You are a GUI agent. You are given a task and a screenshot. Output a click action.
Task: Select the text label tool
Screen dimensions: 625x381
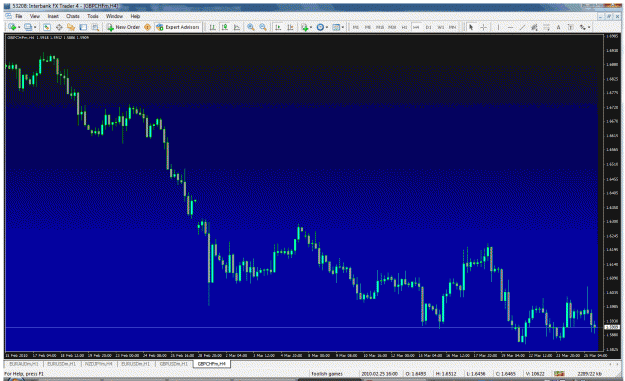pyautogui.click(x=570, y=27)
